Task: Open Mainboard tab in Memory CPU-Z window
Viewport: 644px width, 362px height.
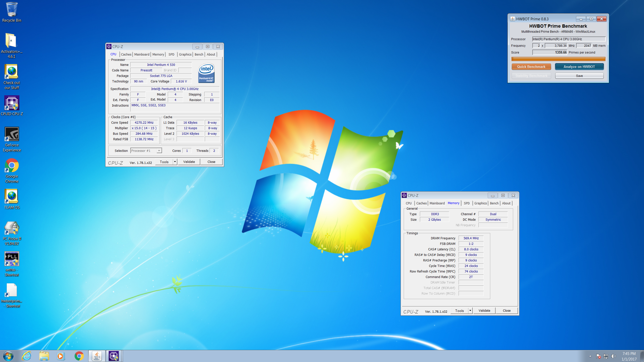Action: (437, 203)
